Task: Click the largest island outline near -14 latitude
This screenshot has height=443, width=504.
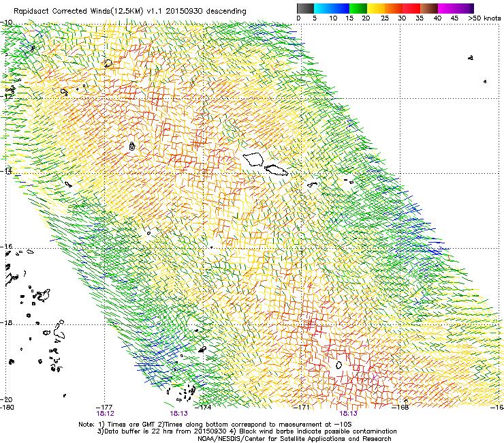Action: (253, 159)
